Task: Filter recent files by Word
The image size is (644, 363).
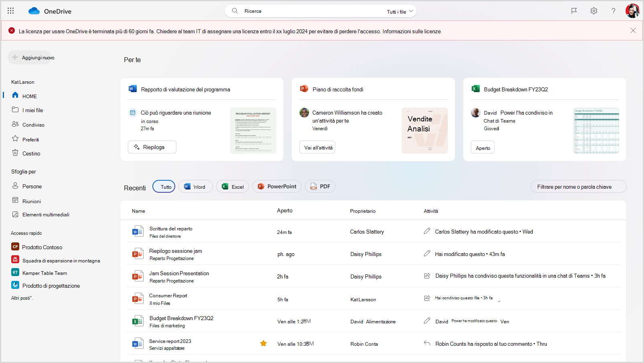Action: pyautogui.click(x=195, y=187)
